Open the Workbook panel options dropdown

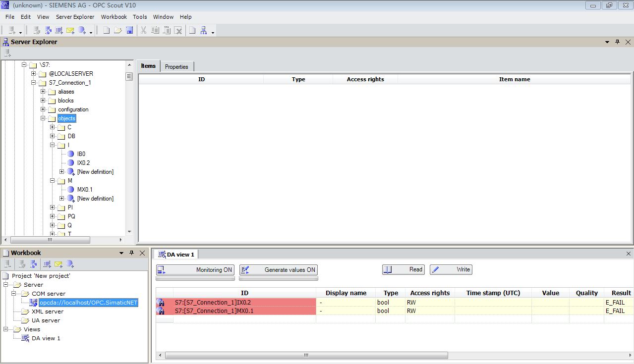coord(121,253)
